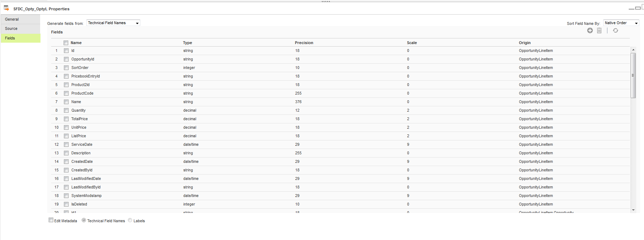Maximize the Properties panel
The width and height of the screenshot is (644, 240).
click(637, 7)
